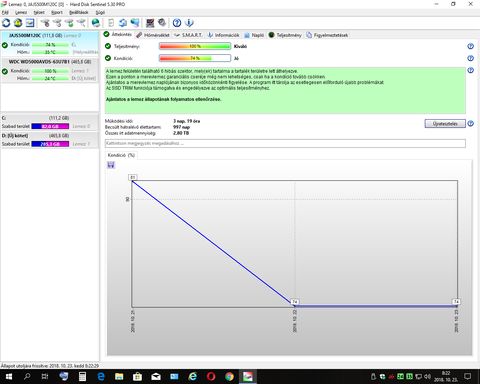Click the 81 data point on graph

coord(133,177)
